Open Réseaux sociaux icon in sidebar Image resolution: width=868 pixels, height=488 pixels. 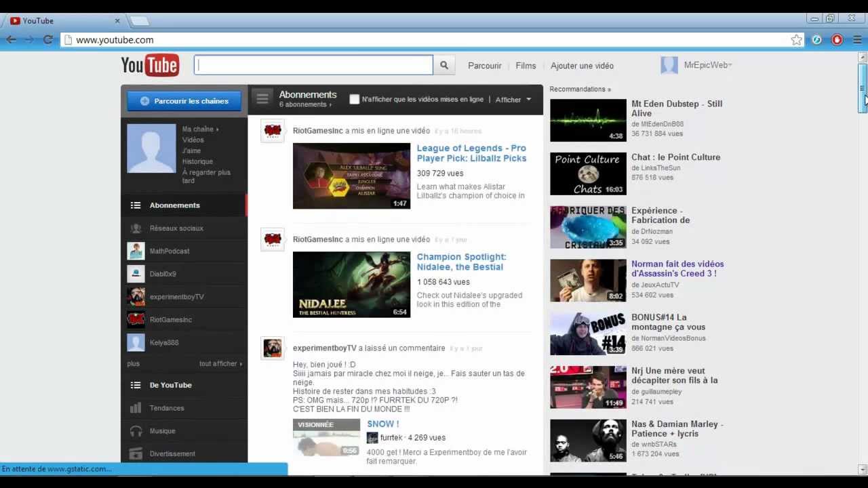(136, 228)
